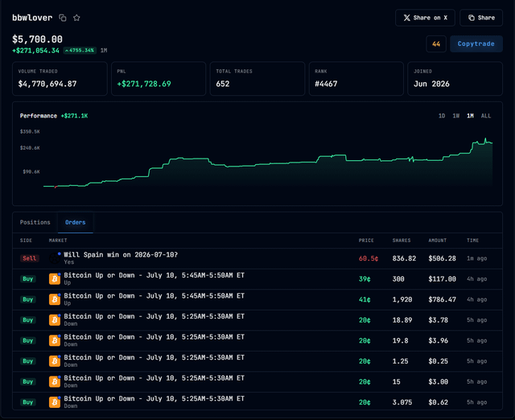Click the Total Trades 652 card
This screenshot has height=420, width=515.
click(257, 79)
